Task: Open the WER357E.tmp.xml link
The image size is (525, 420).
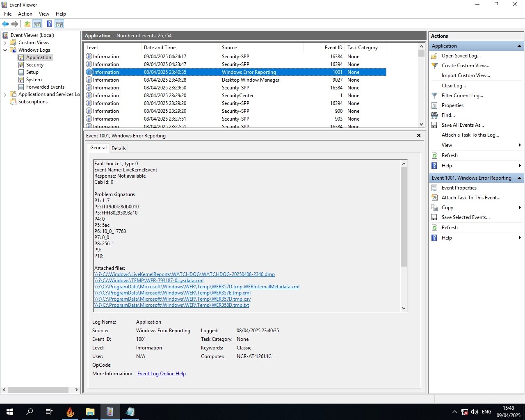Action: click(x=172, y=293)
